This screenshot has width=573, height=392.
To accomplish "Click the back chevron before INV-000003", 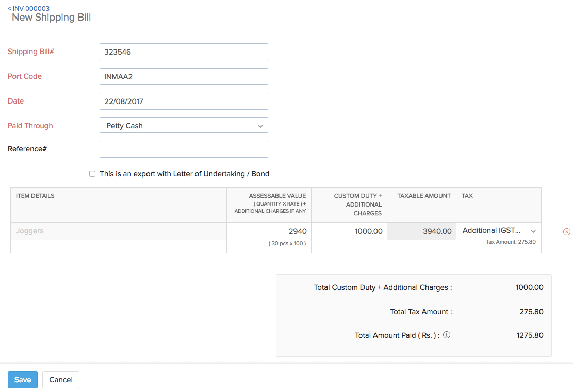I will (x=10, y=8).
